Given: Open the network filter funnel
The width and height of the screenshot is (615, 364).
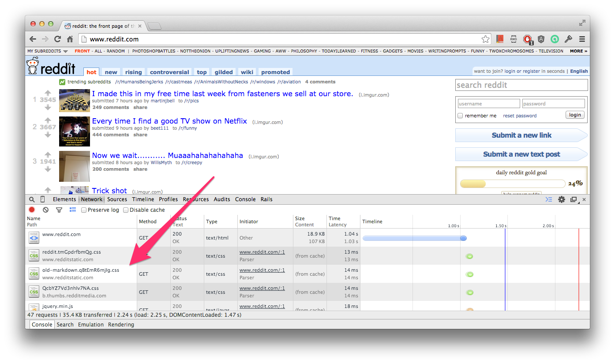Looking at the screenshot, I should pyautogui.click(x=59, y=210).
